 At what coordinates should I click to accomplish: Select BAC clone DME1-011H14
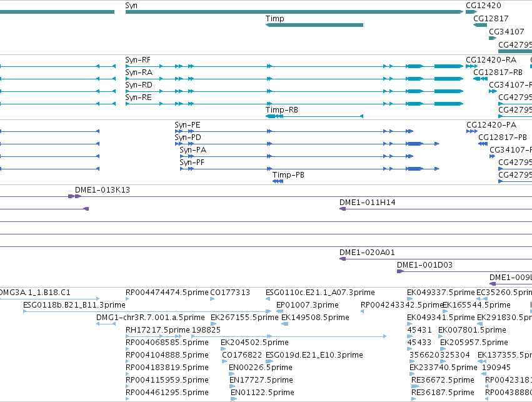(367, 203)
